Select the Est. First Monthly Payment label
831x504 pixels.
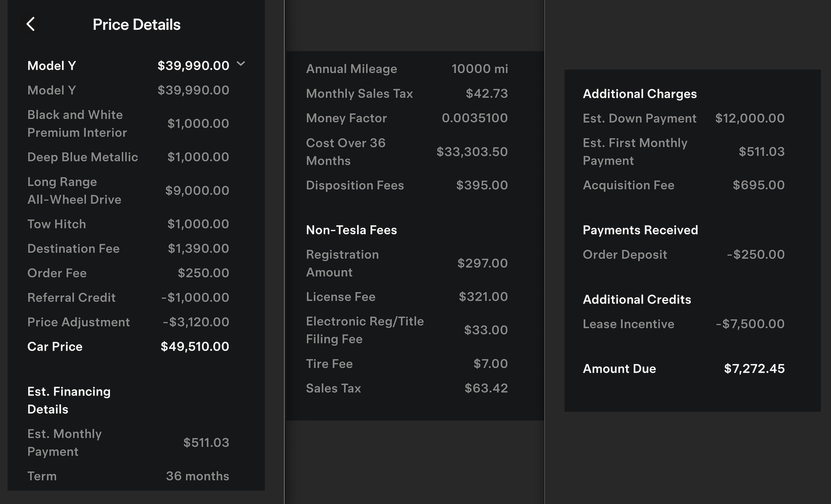[635, 152]
